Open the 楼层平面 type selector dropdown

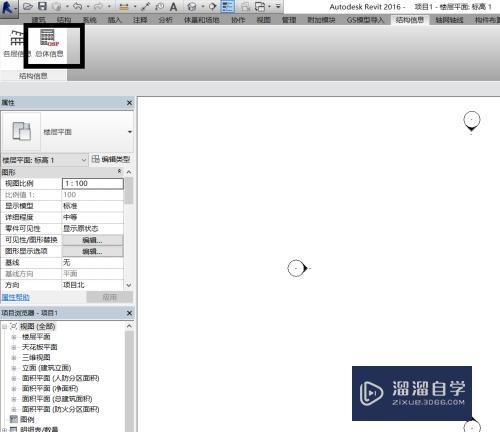130,132
